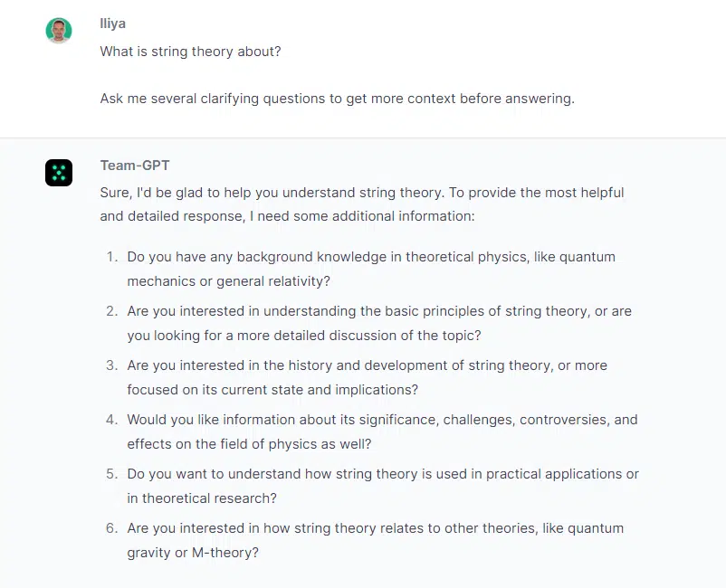Click the message 'What is string theory about?'
The height and width of the screenshot is (588, 726).
190,52
